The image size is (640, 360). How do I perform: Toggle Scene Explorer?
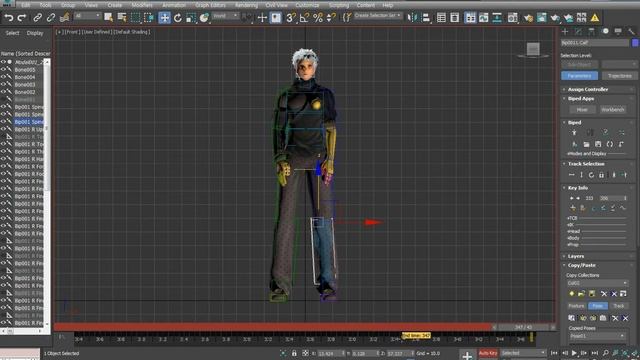pyautogui.click(x=441, y=18)
